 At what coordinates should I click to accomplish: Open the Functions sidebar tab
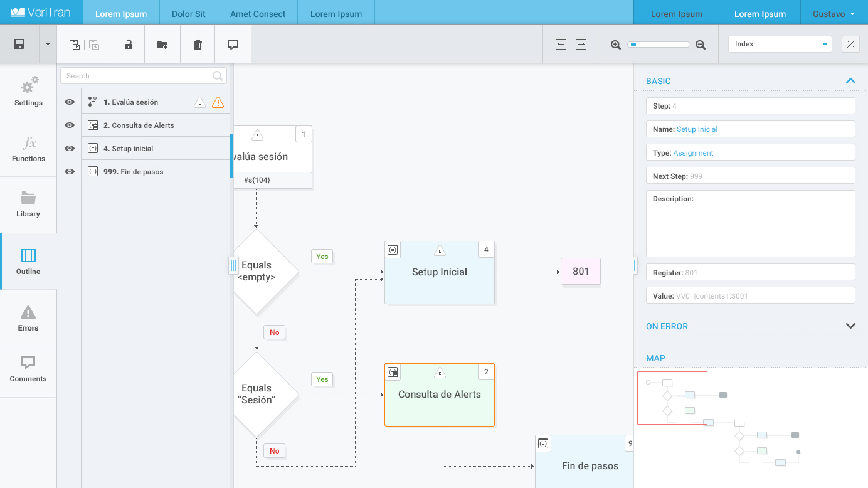28,149
